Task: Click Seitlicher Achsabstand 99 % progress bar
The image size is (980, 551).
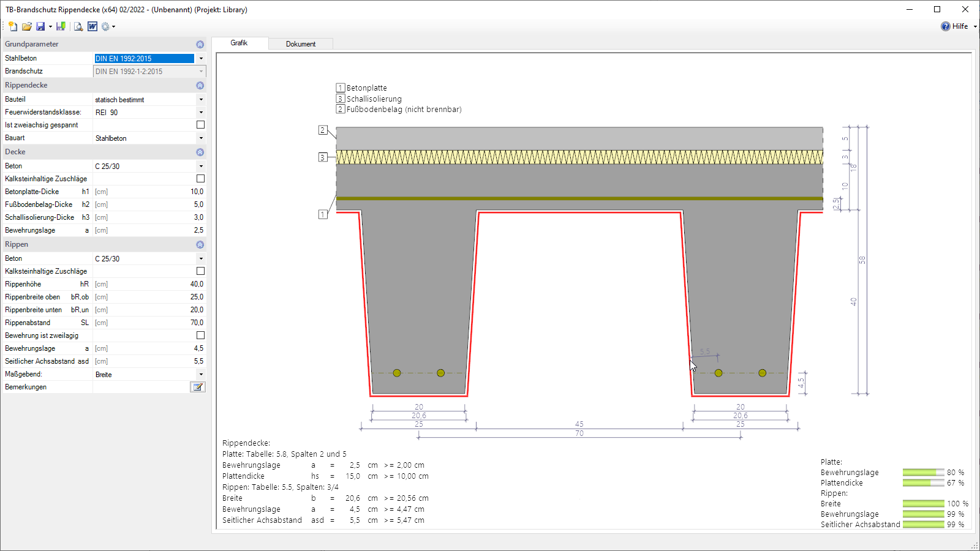Action: (x=924, y=525)
